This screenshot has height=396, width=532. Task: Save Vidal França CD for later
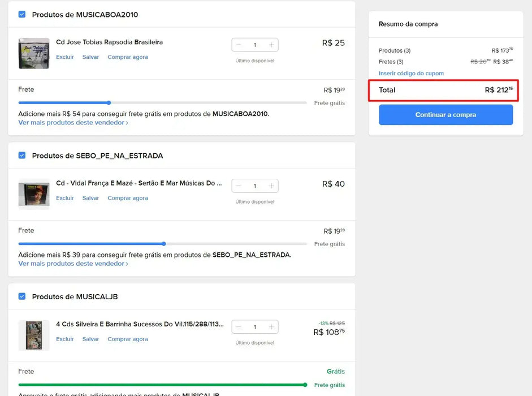coord(90,198)
